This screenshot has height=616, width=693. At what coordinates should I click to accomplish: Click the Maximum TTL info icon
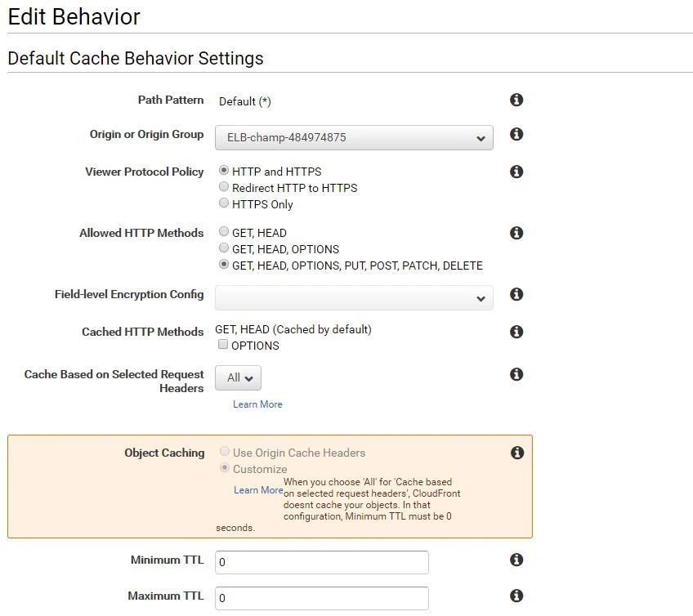coord(516,596)
